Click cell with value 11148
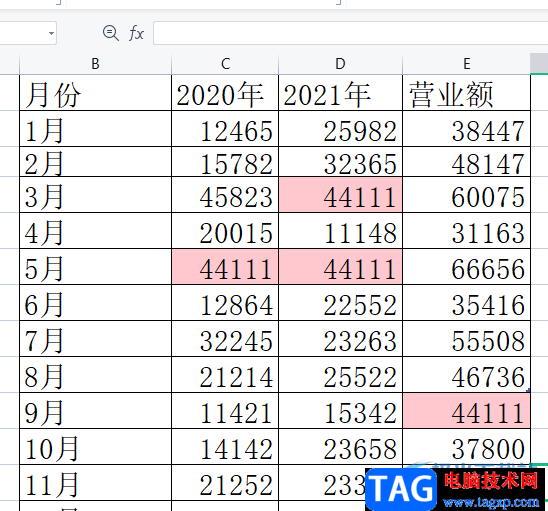The height and width of the screenshot is (511, 548). 340,231
